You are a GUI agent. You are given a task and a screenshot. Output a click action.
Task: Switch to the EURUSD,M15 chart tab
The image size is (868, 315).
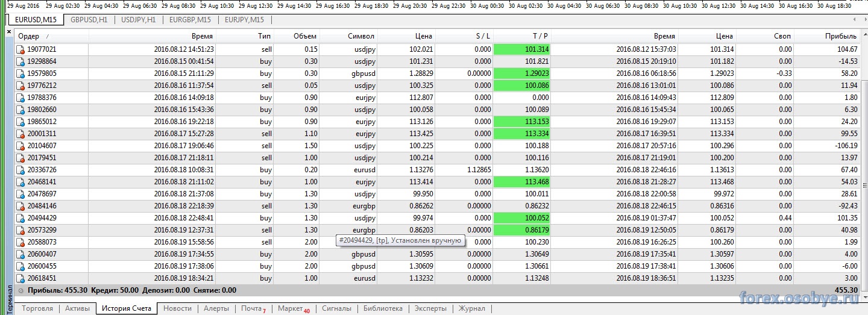click(x=35, y=19)
